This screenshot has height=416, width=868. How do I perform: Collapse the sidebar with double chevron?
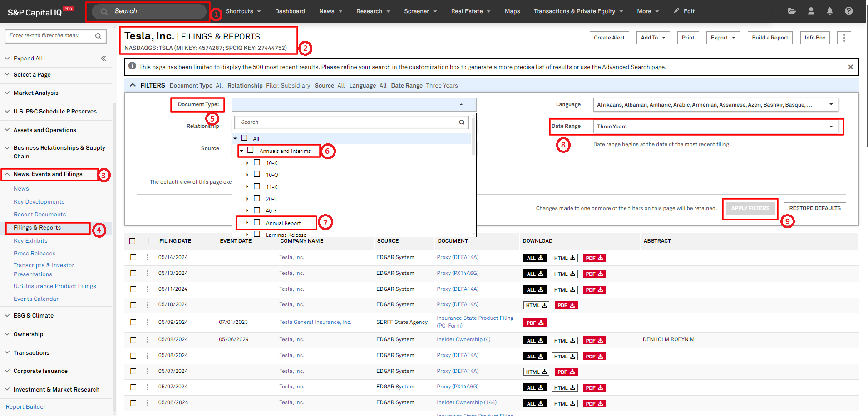(x=104, y=58)
